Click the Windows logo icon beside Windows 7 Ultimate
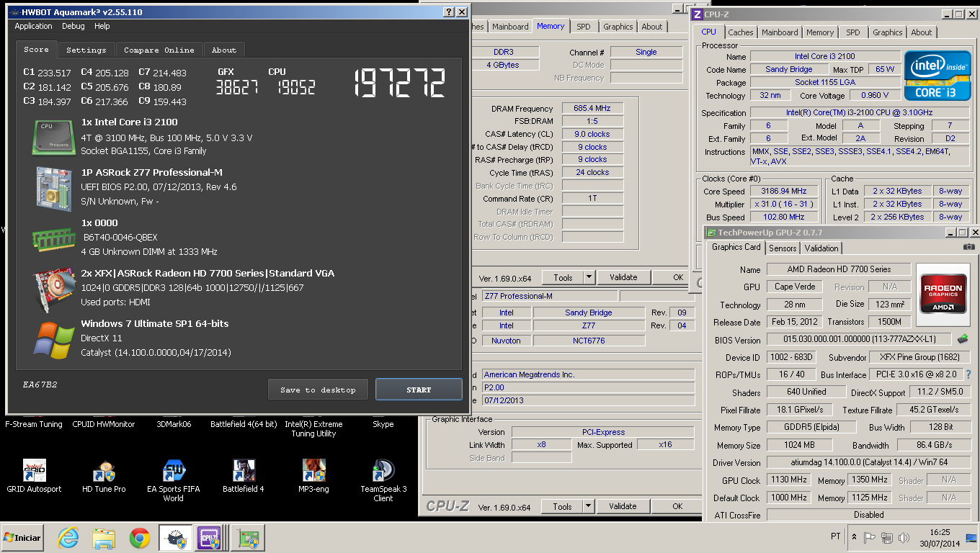This screenshot has width=980, height=553. [54, 340]
